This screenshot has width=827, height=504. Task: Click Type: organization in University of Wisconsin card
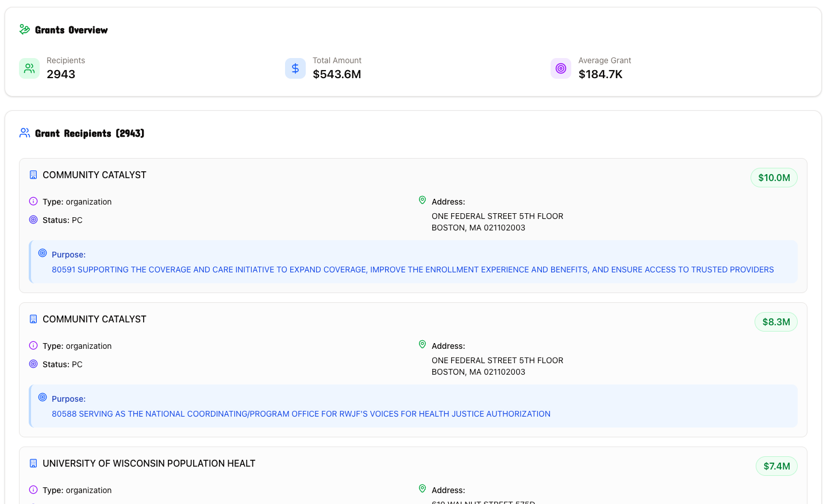point(77,490)
